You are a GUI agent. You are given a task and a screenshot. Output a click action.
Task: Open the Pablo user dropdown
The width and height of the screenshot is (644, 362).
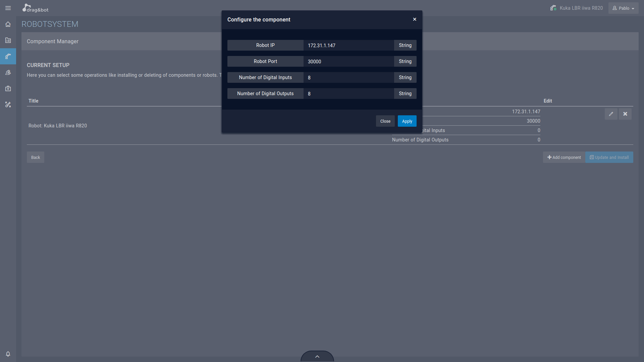[x=623, y=8]
